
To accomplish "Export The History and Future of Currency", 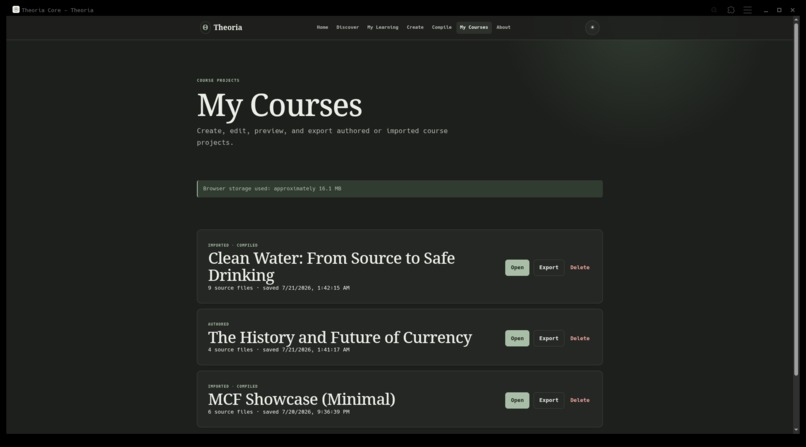I will [548, 339].
